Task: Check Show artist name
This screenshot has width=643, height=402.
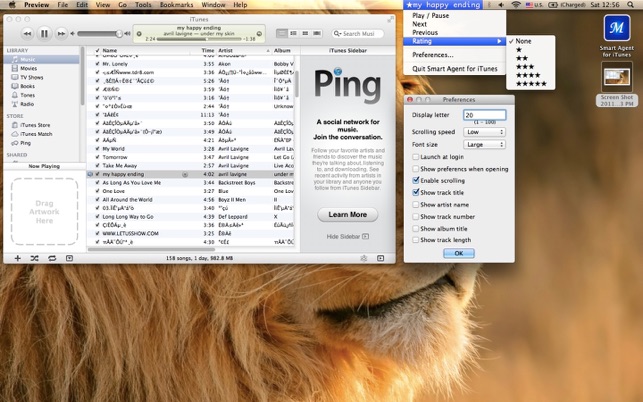Action: (x=415, y=204)
